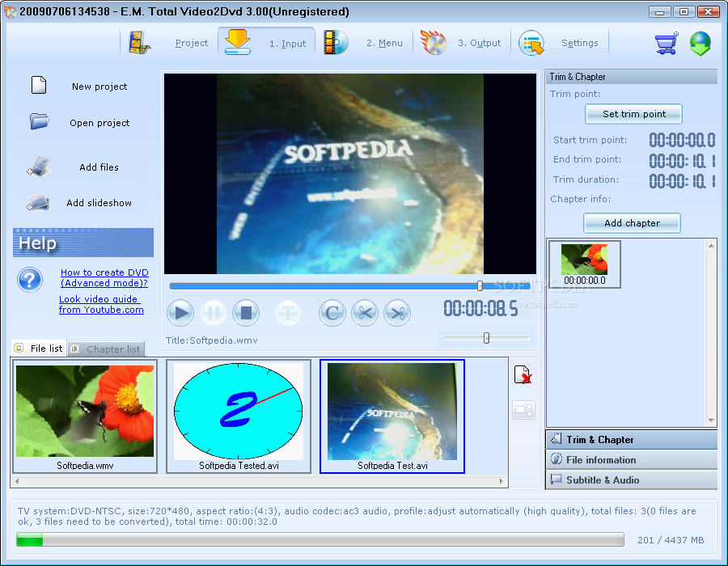Click the video seek bar handle
728x566 pixels.
(480, 285)
